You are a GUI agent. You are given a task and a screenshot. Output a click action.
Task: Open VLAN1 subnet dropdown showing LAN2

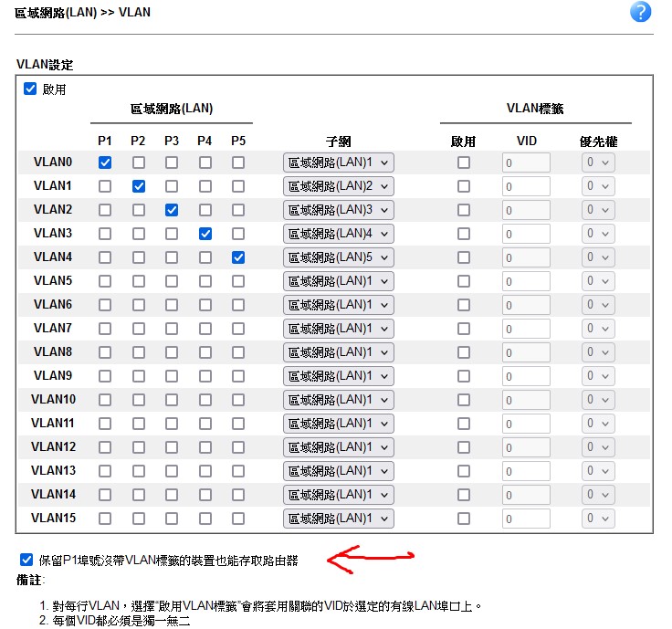pos(339,186)
